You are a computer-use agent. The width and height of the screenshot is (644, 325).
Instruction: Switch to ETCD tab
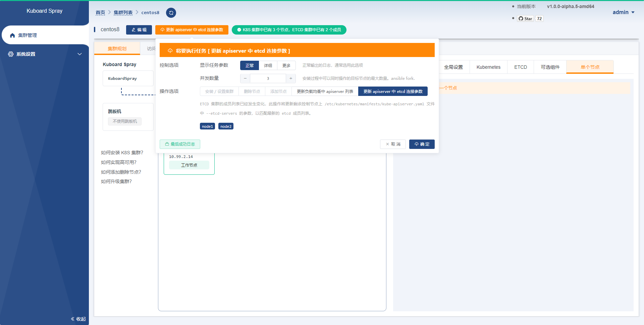point(521,67)
